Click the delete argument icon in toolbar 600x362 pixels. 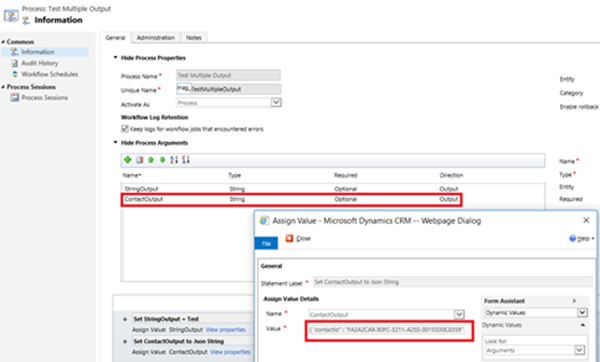coord(140,160)
